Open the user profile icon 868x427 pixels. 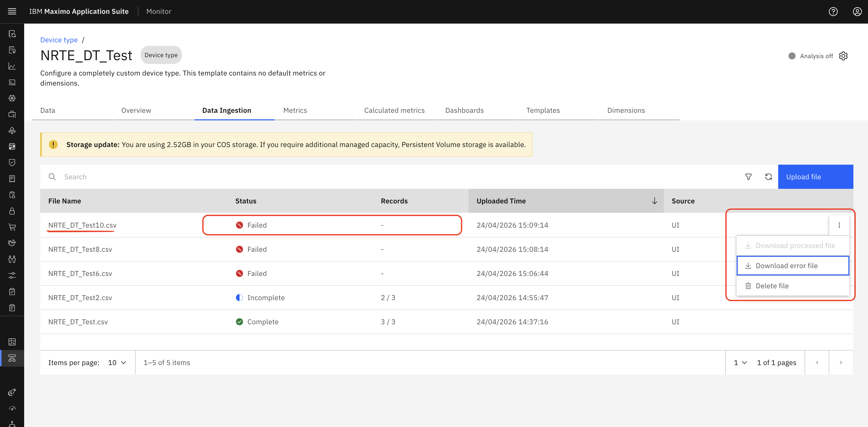[857, 12]
